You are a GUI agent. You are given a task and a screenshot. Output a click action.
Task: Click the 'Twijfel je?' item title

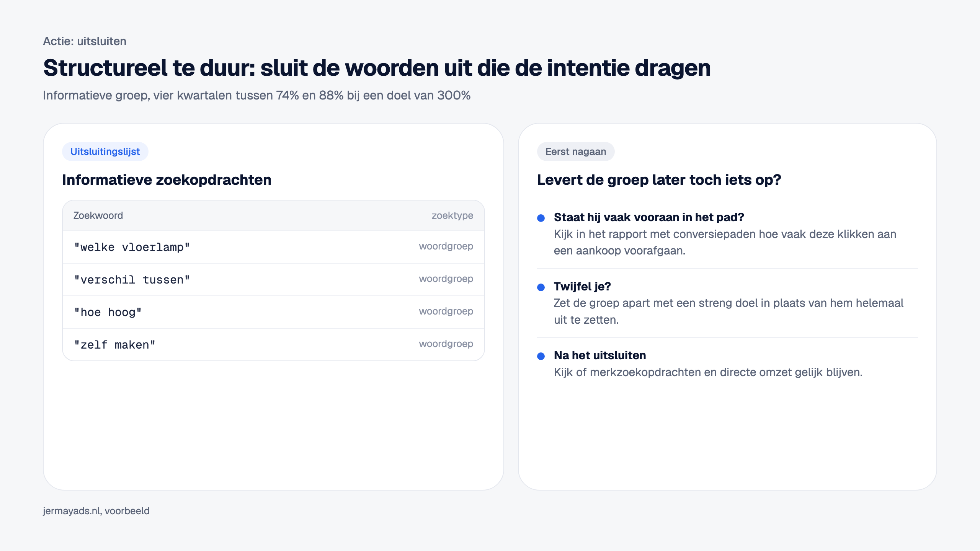(x=582, y=287)
